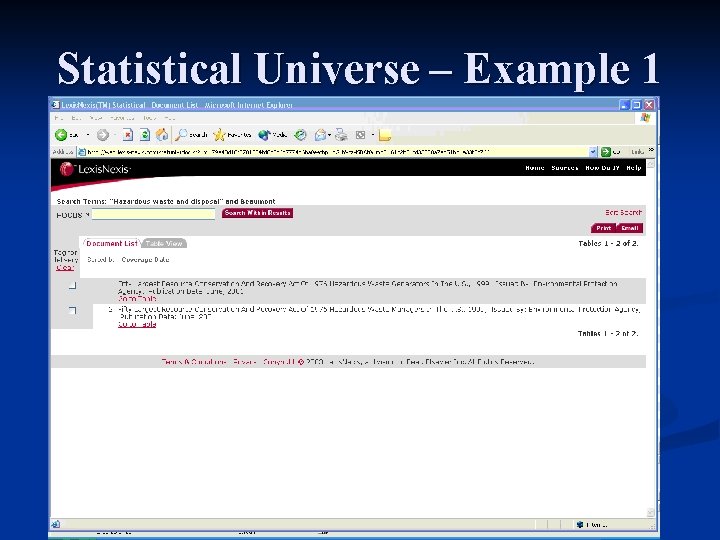Open the Edit menu

[x=76, y=118]
